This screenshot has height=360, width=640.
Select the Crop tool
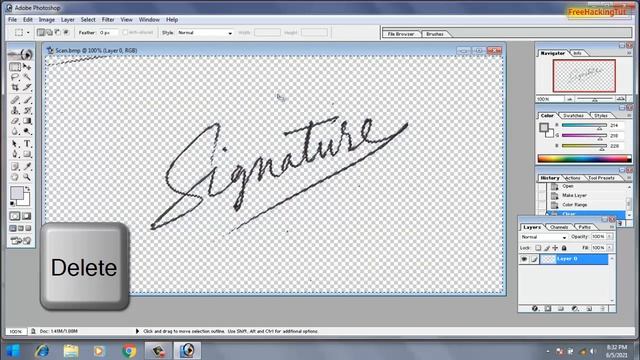15,87
